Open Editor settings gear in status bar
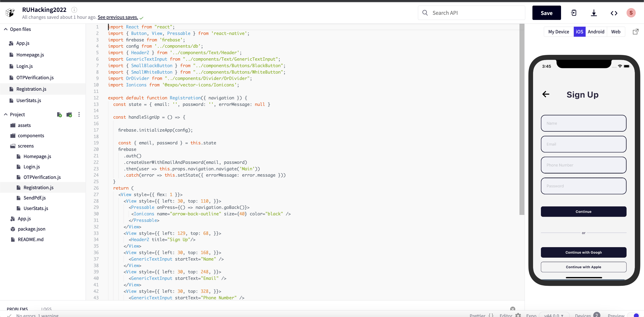Image resolution: width=644 pixels, height=317 pixels. tap(518, 315)
